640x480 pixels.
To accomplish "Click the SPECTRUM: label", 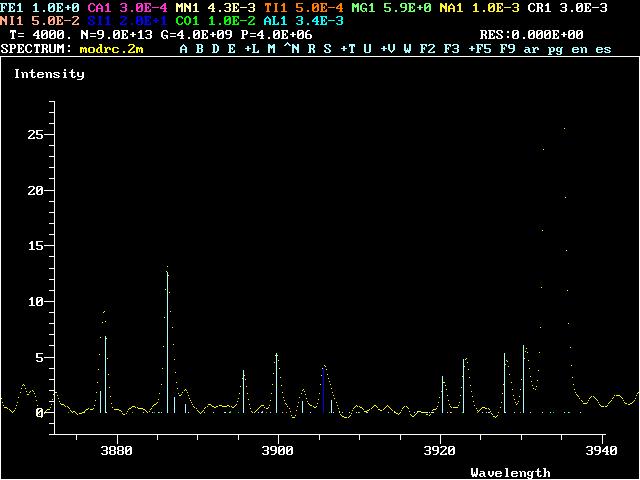I will point(36,49).
